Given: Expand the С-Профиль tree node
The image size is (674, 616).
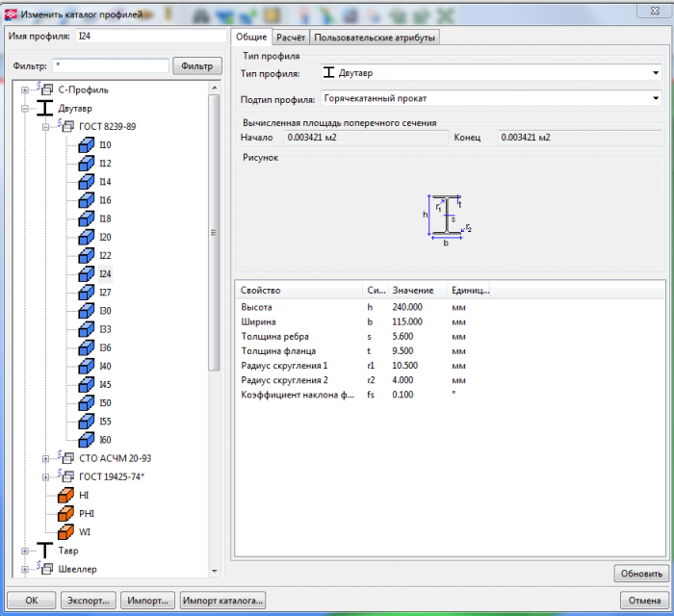Looking at the screenshot, I should click(x=24, y=90).
